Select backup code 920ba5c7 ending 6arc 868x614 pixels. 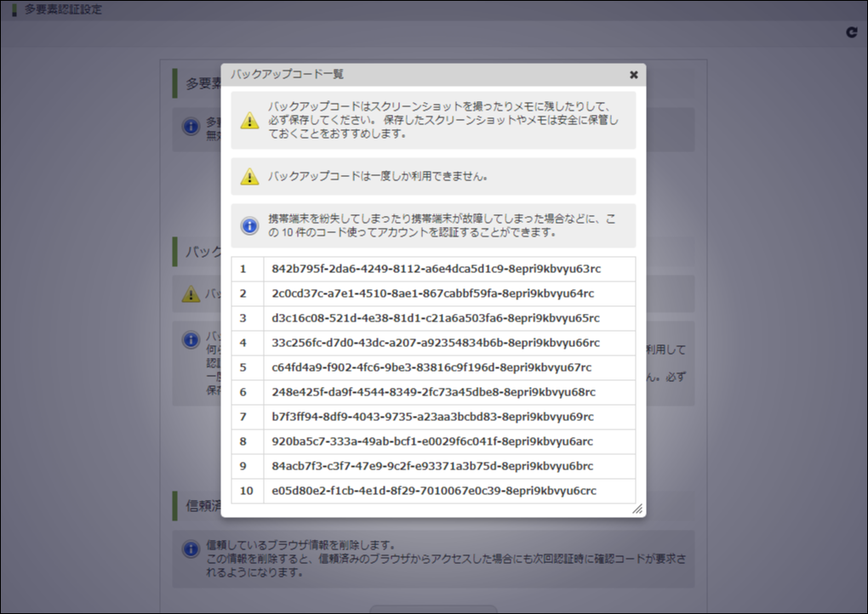432,441
